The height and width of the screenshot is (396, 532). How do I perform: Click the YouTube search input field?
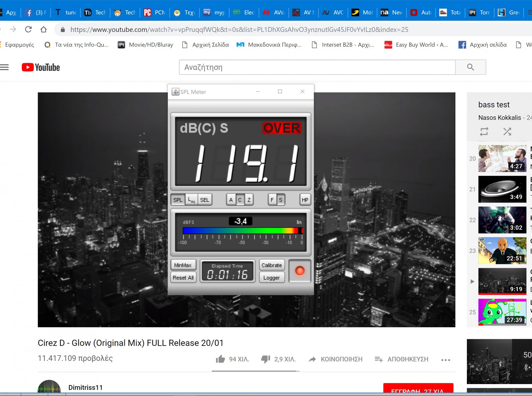(x=317, y=67)
